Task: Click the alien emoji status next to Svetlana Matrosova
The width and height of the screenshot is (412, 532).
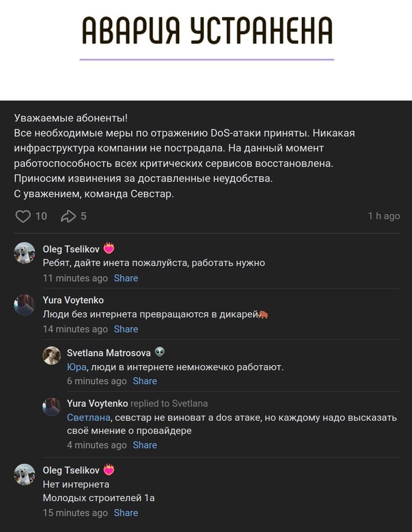Action: click(160, 353)
